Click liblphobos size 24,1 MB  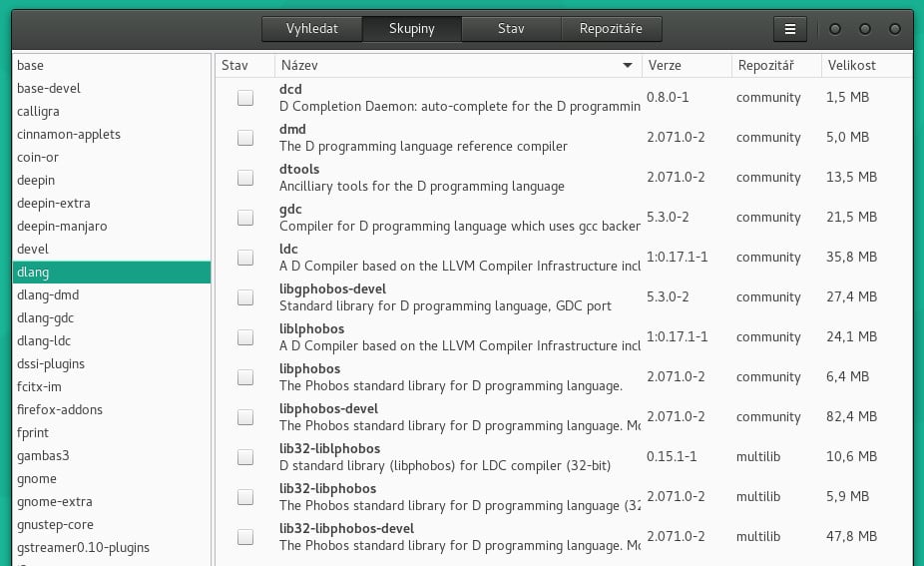point(851,337)
